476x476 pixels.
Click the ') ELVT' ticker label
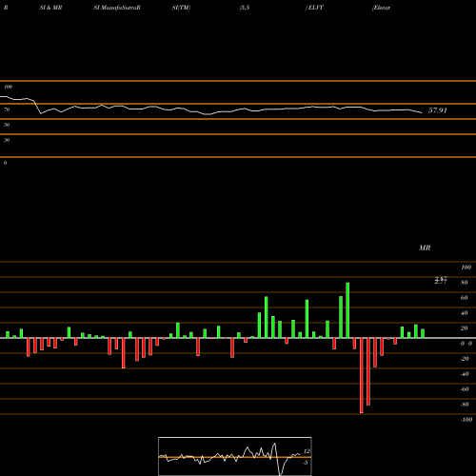click(314, 8)
